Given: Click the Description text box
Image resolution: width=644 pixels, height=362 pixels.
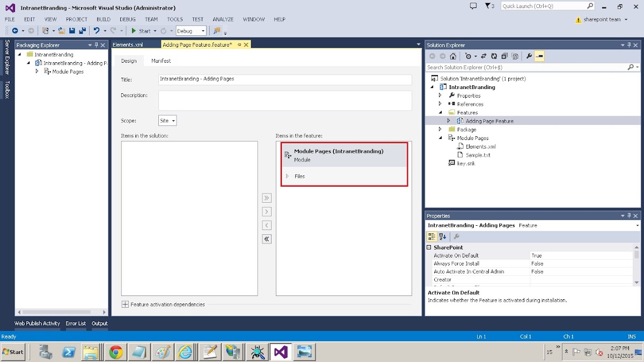Looking at the screenshot, I should [x=285, y=100].
